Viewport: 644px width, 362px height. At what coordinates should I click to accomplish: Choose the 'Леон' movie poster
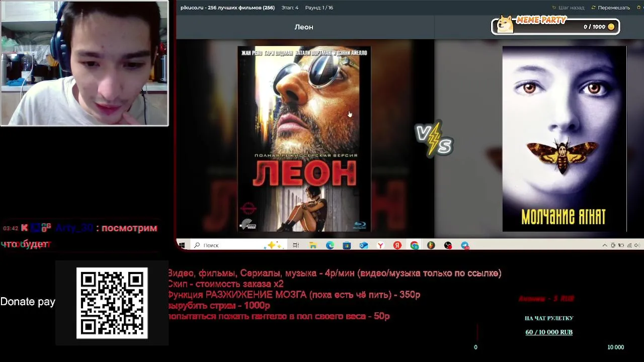pyautogui.click(x=304, y=139)
